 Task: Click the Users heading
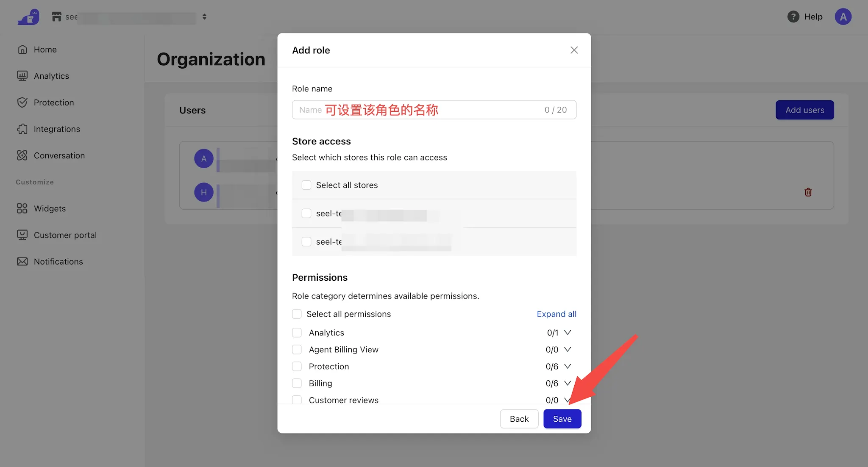[192, 110]
